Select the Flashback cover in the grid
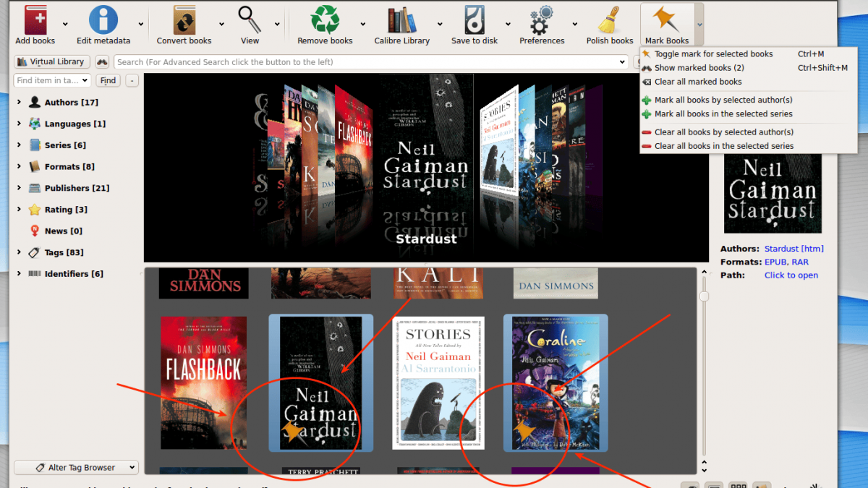 click(203, 382)
